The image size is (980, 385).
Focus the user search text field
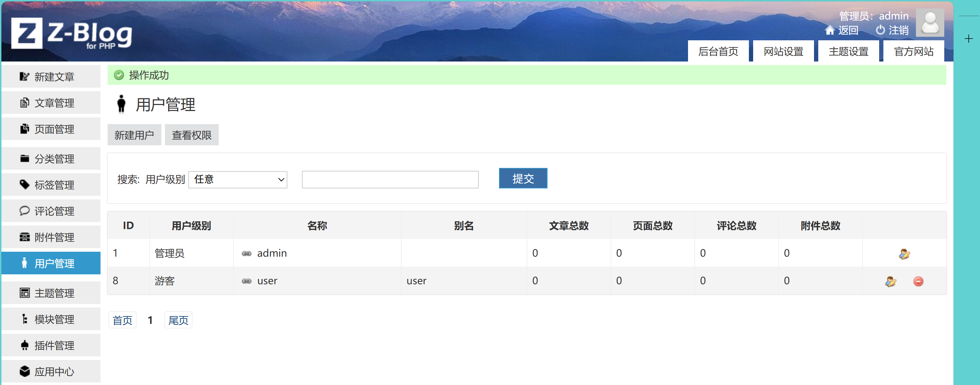point(390,179)
